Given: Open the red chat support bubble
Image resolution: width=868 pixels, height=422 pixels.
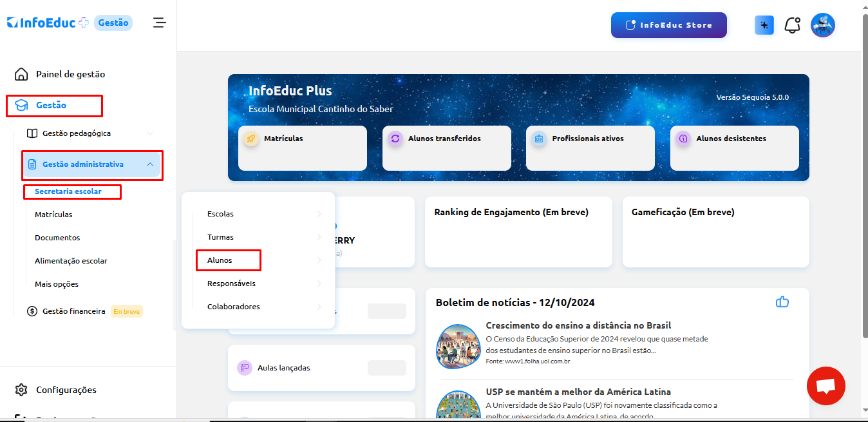Looking at the screenshot, I should [x=826, y=386].
